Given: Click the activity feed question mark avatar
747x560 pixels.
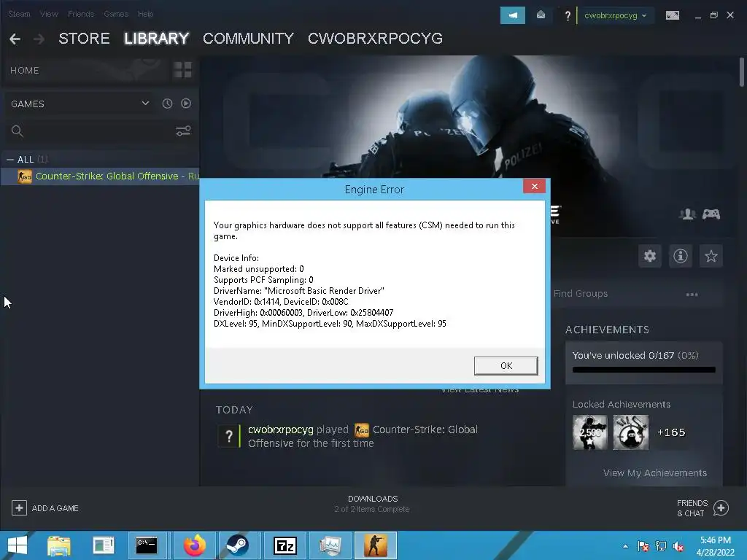Looking at the screenshot, I should tap(229, 436).
